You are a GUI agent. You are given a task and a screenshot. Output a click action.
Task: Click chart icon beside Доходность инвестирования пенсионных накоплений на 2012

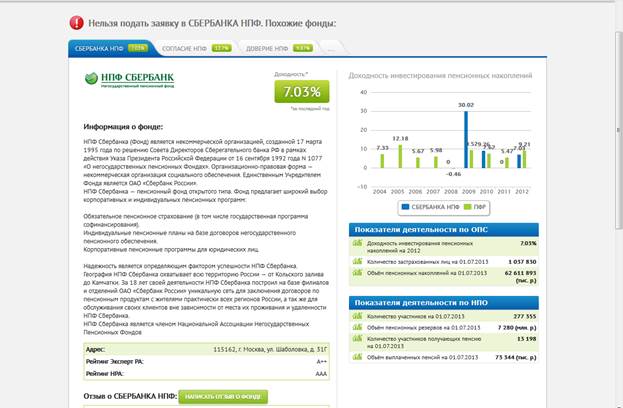(x=357, y=243)
